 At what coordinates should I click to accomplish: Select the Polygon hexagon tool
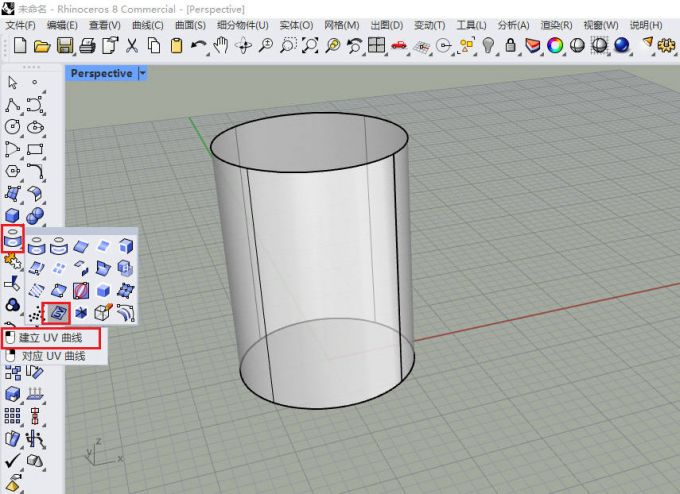point(12,171)
